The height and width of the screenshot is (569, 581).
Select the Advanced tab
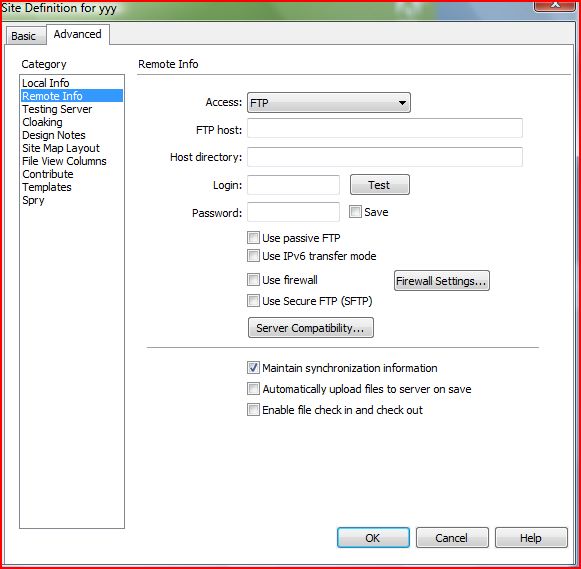click(x=78, y=34)
